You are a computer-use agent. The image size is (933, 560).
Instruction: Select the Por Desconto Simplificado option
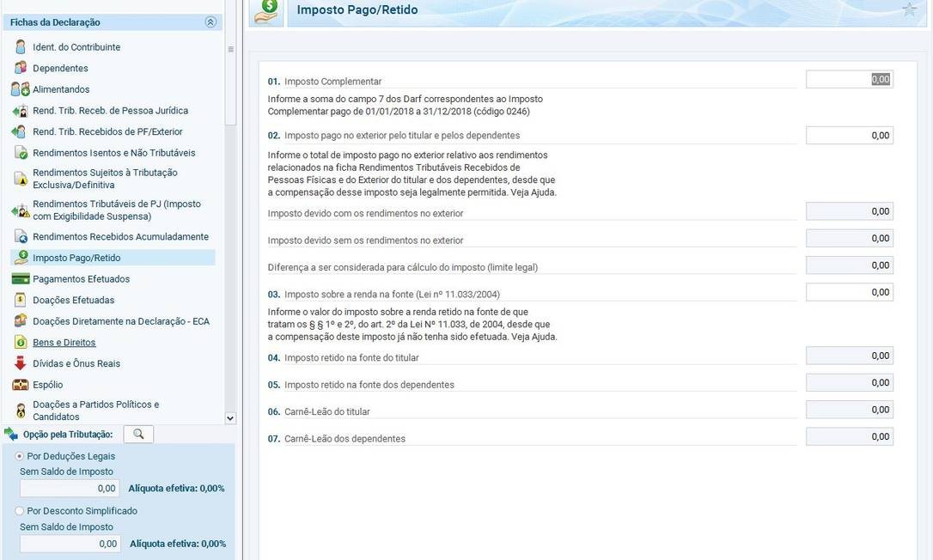point(20,511)
